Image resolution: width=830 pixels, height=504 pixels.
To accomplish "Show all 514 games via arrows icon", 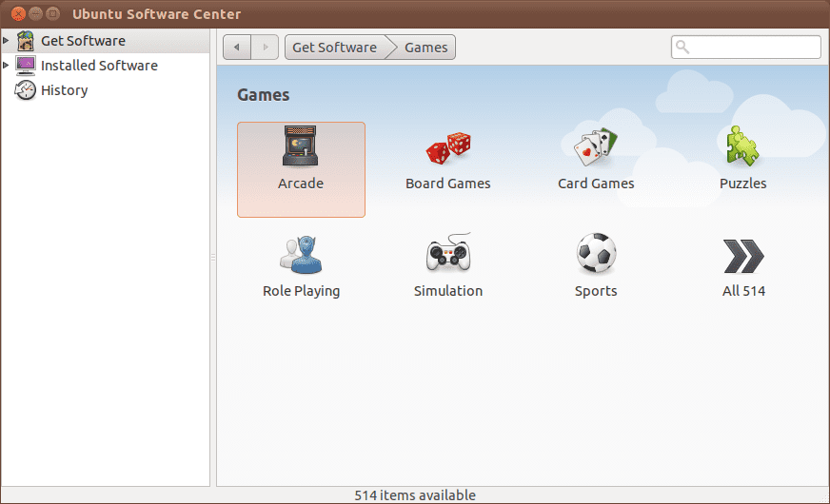I will pyautogui.click(x=743, y=256).
